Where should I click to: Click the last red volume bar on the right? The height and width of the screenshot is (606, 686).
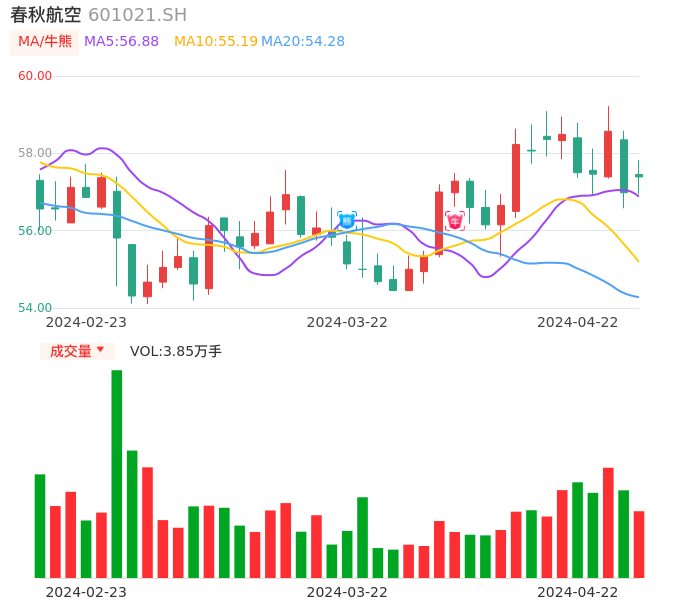[639, 544]
